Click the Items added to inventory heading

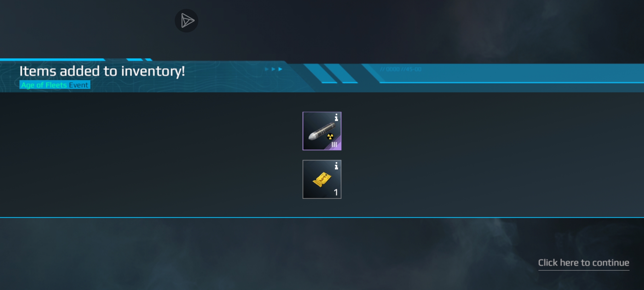102,71
